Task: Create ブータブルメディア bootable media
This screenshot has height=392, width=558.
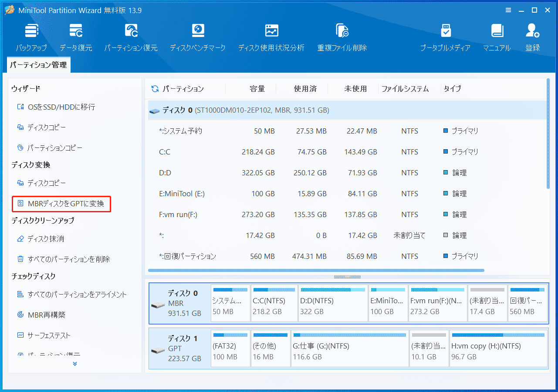Action: pyautogui.click(x=445, y=37)
